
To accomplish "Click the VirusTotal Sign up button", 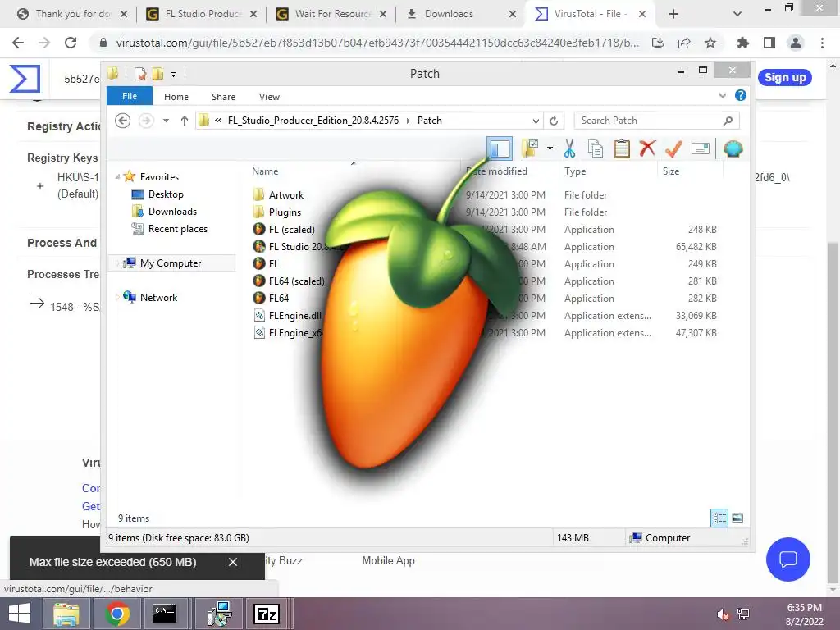I will click(x=785, y=78).
